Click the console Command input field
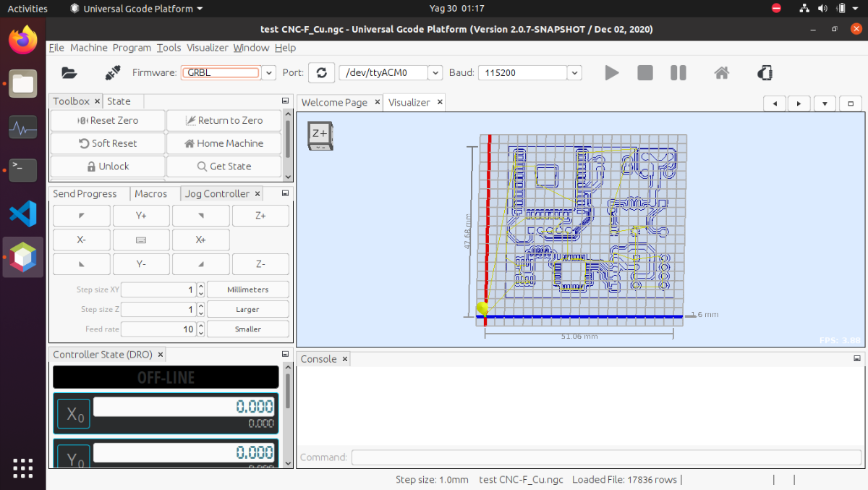This screenshot has width=868, height=490. pyautogui.click(x=606, y=457)
